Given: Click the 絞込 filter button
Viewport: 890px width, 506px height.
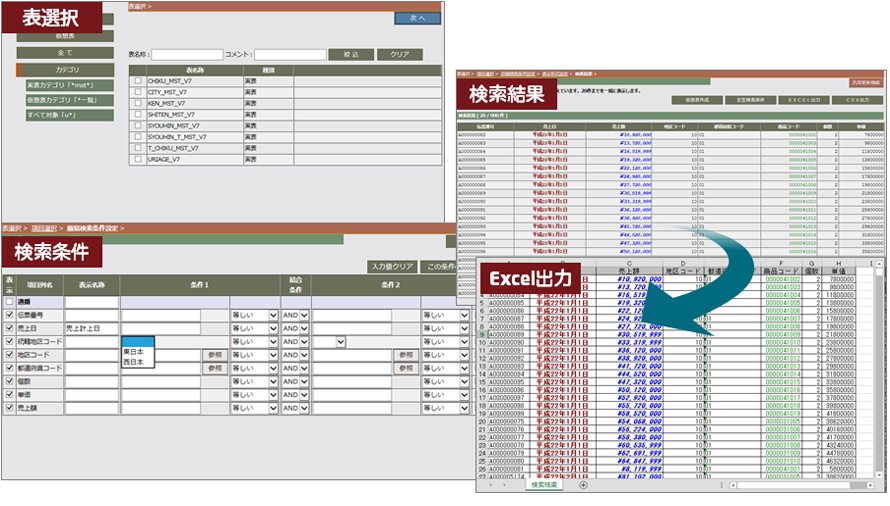Looking at the screenshot, I should (x=351, y=55).
